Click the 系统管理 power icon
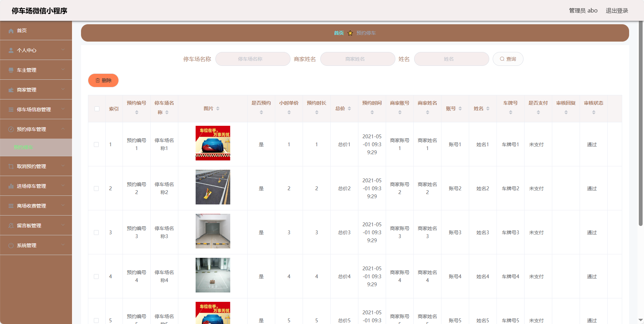 (x=11, y=246)
